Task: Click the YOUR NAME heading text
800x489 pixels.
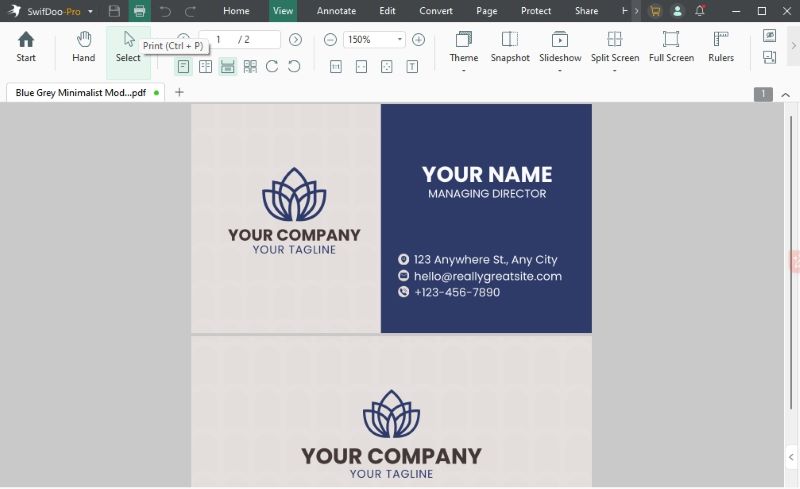Action: (487, 175)
